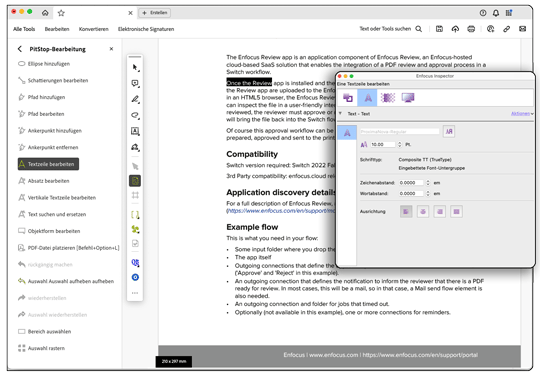Select Absatz bearbeiten tool
540x379 pixels.
[43, 181]
